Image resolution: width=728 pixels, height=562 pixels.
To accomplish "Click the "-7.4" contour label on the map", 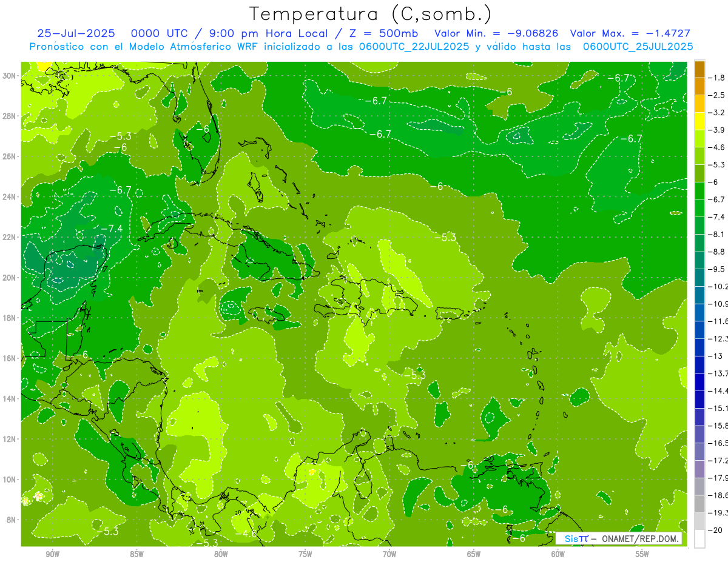I will tap(111, 229).
